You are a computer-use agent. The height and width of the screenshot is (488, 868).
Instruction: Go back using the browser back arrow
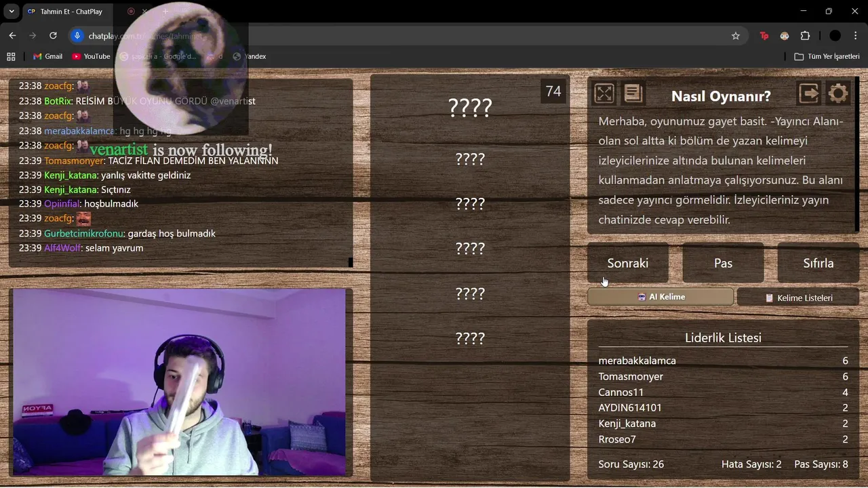click(x=12, y=36)
